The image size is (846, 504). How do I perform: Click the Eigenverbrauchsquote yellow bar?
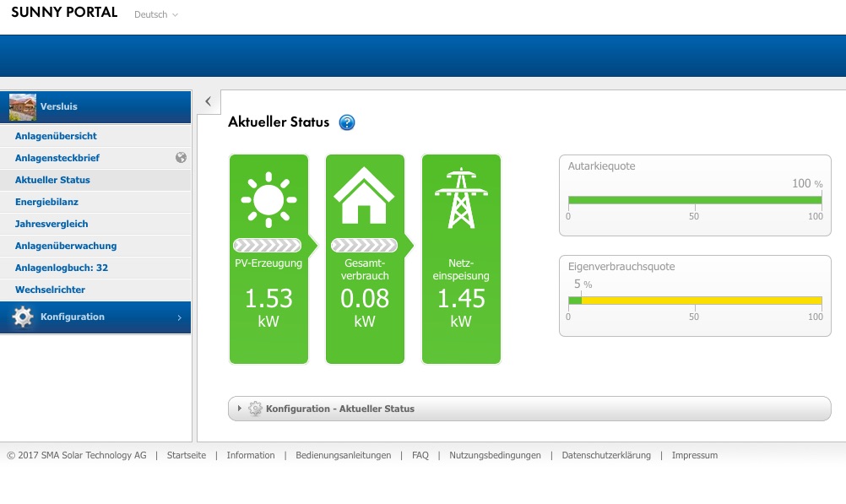[701, 301]
